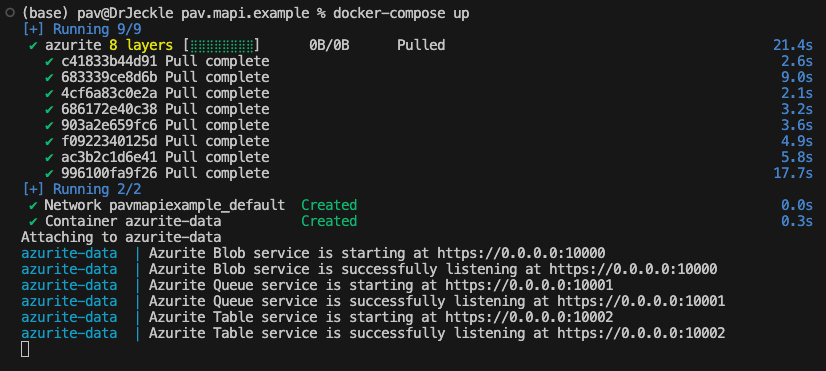This screenshot has height=371, width=826.
Task: Click the [+] Running 2/2 status line
Action: coord(82,189)
